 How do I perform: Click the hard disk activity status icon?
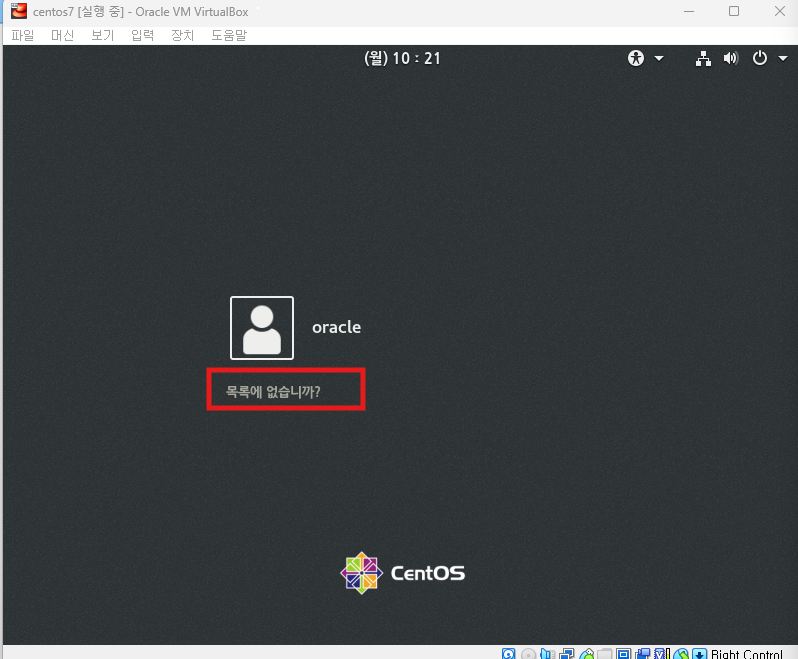click(508, 654)
